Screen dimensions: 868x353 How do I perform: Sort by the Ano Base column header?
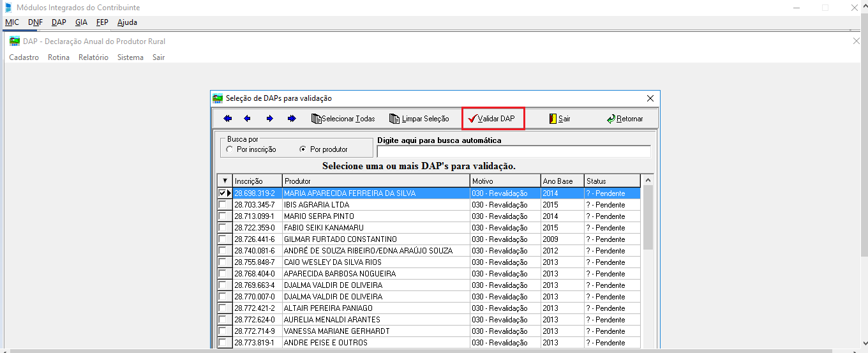(x=562, y=181)
